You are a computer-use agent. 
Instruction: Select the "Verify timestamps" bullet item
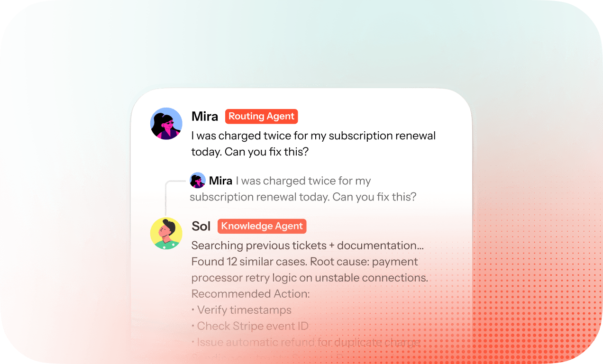(x=241, y=310)
